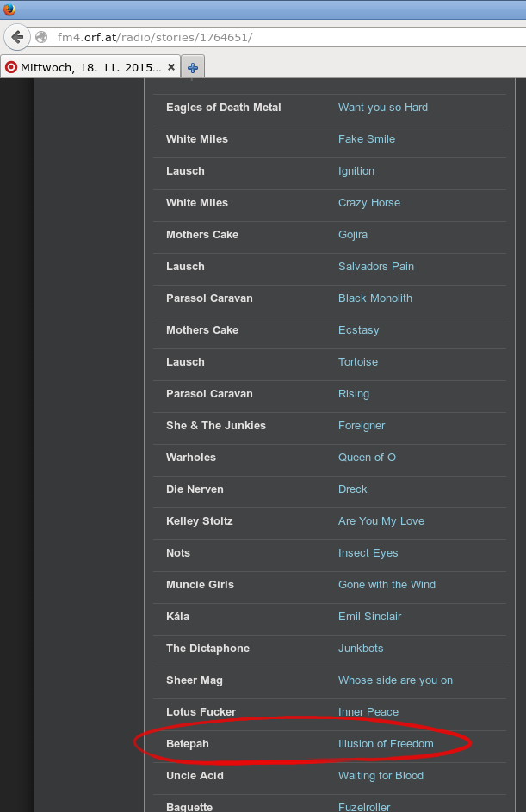Select Mothers Cake next to Gojira

click(x=202, y=235)
